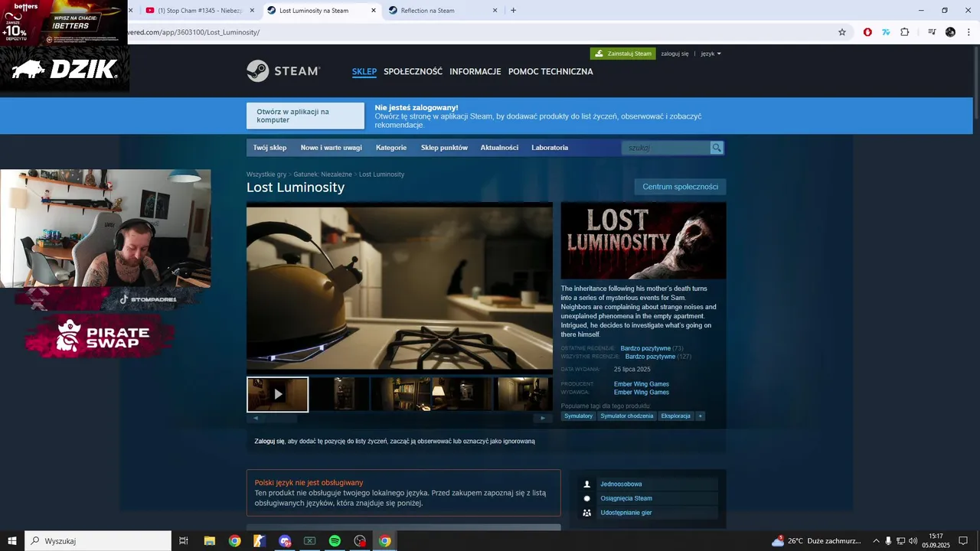Select the Symulator chodzenia tag
Screen dimensions: 980x551
coord(627,416)
